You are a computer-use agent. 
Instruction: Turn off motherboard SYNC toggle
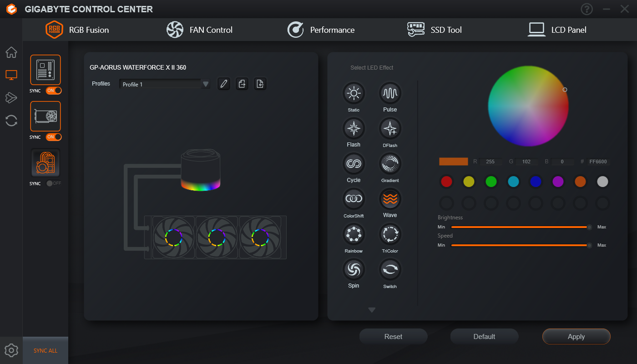click(54, 91)
